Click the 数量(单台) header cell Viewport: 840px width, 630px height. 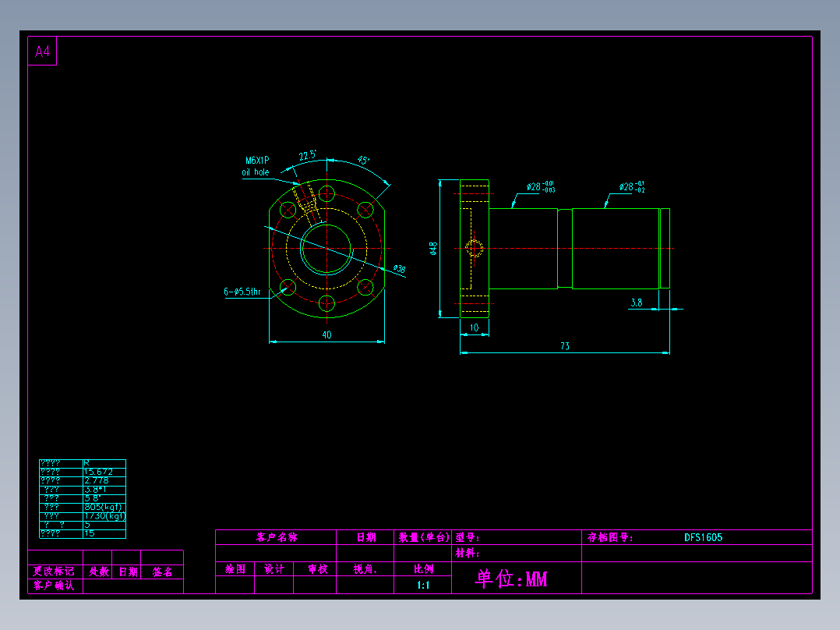pyautogui.click(x=422, y=537)
